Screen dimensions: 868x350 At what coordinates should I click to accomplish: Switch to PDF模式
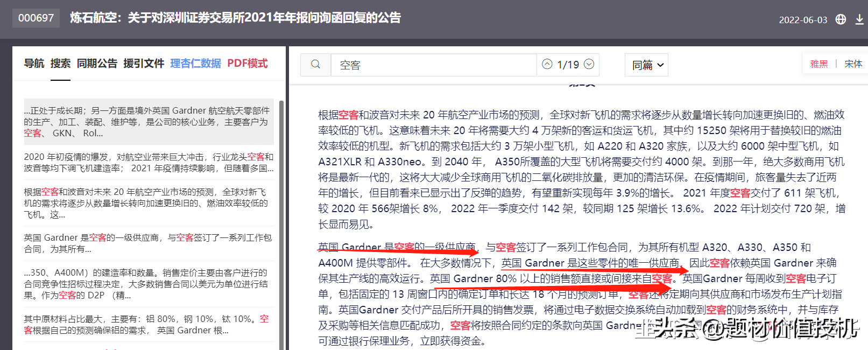pos(248,64)
